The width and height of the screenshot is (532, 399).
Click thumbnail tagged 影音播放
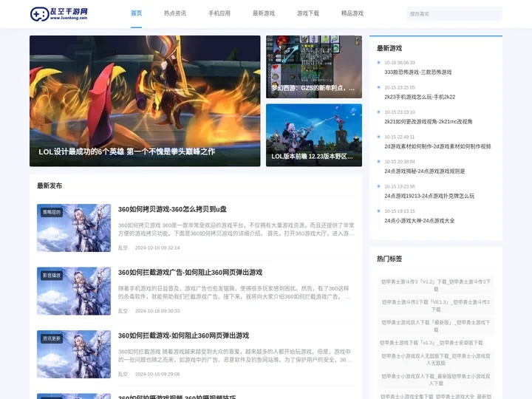[x=74, y=291]
